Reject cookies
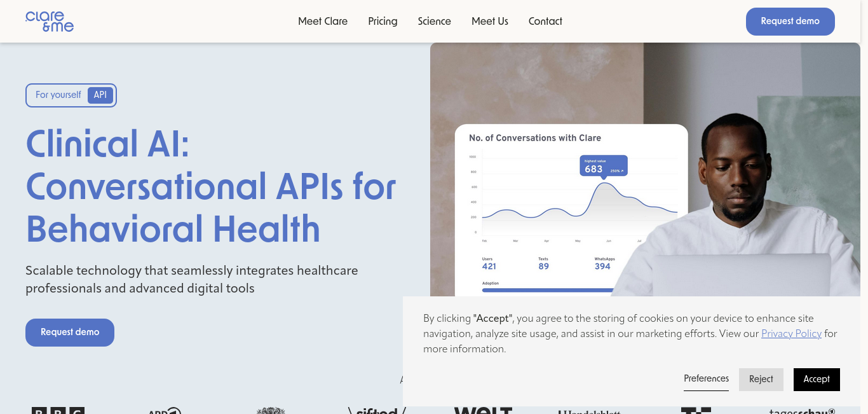The width and height of the screenshot is (868, 414). [761, 379]
